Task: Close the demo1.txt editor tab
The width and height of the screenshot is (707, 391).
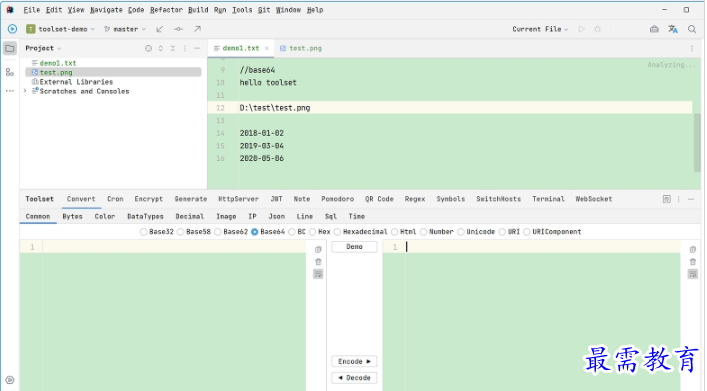Action: [266, 48]
